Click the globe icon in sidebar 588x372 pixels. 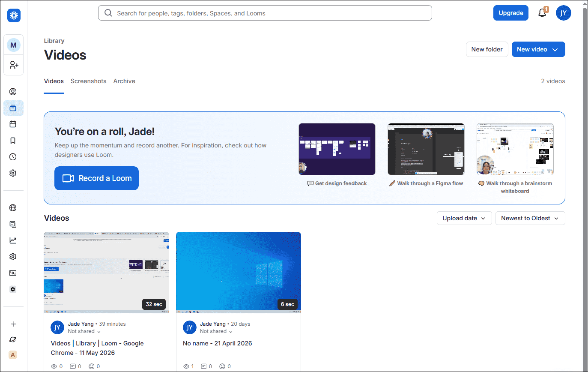13,208
